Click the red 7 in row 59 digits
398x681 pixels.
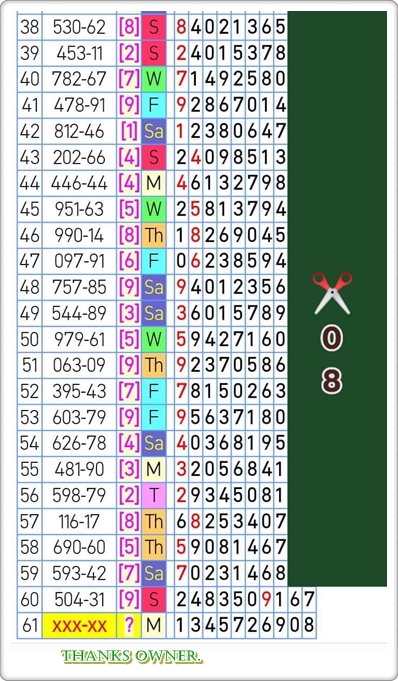pyautogui.click(x=181, y=573)
